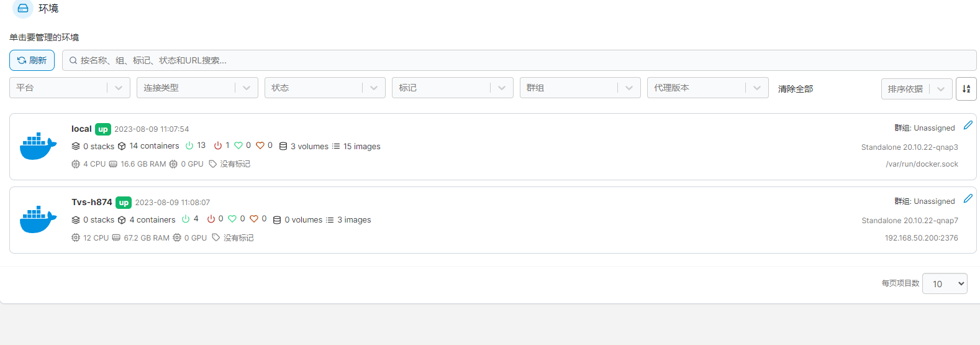Click the stacks layers icon in Tvs-h874 row
Screen dimensions: 980x345
click(76, 220)
